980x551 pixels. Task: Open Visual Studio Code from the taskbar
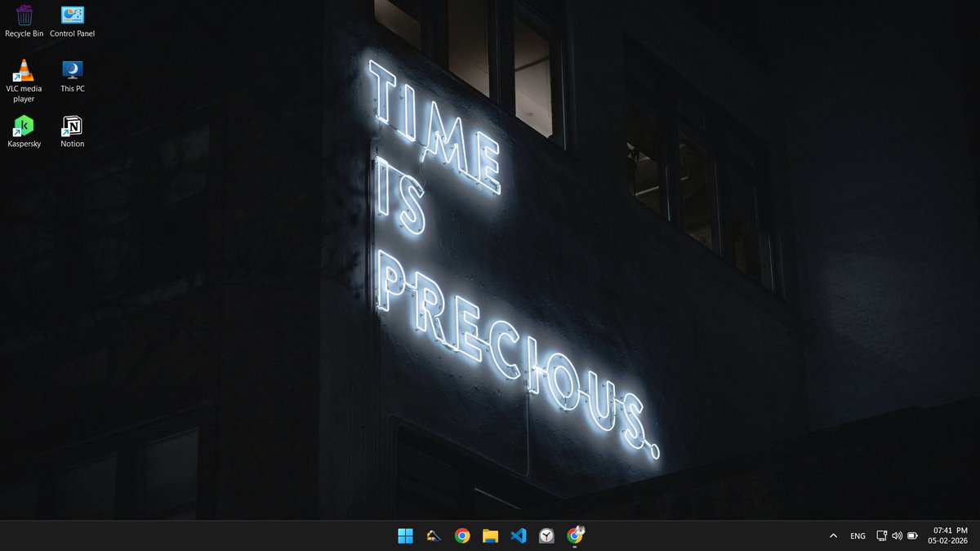[x=518, y=535]
